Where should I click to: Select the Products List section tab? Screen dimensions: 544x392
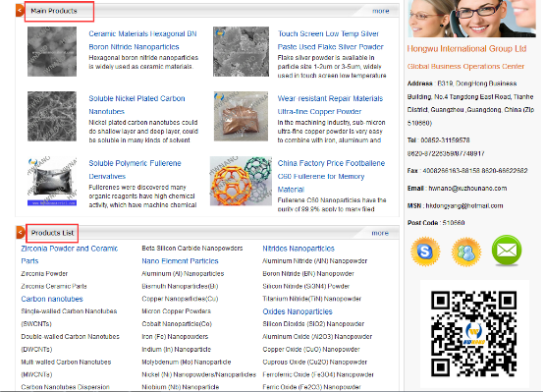(x=52, y=233)
